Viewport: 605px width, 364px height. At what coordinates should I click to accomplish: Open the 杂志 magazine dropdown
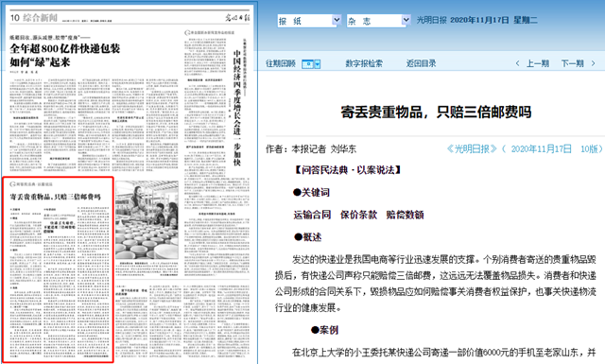pos(378,21)
